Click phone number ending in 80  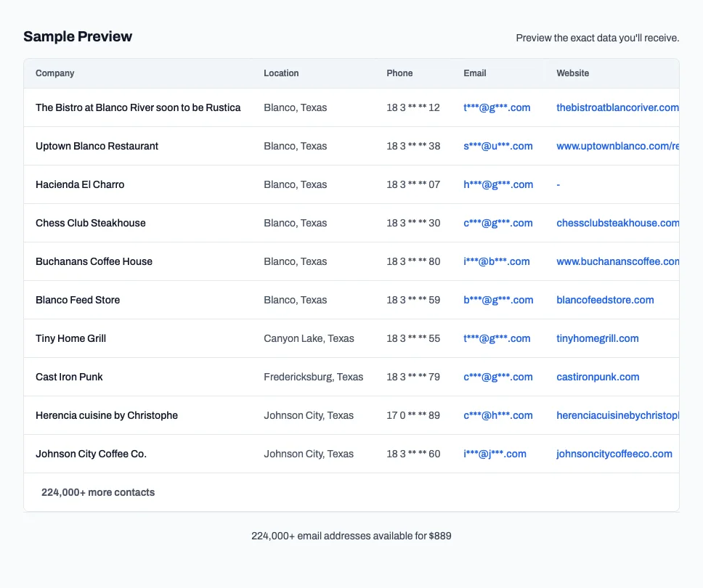[413, 262]
